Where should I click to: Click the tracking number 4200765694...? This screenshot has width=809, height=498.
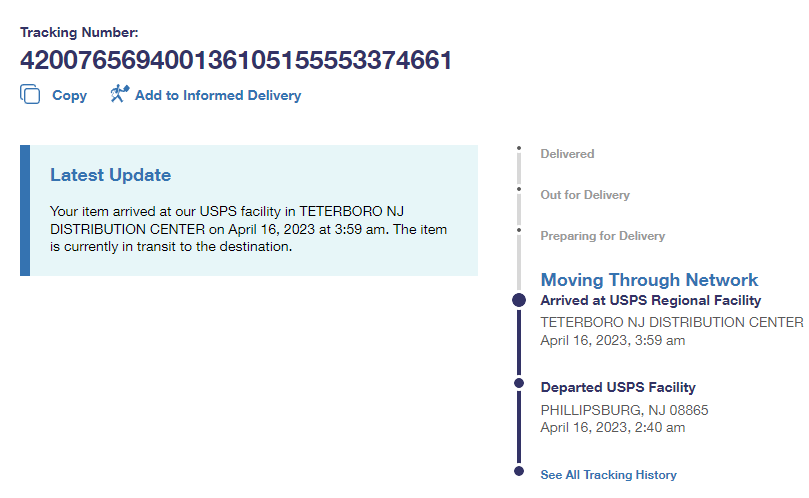click(236, 60)
